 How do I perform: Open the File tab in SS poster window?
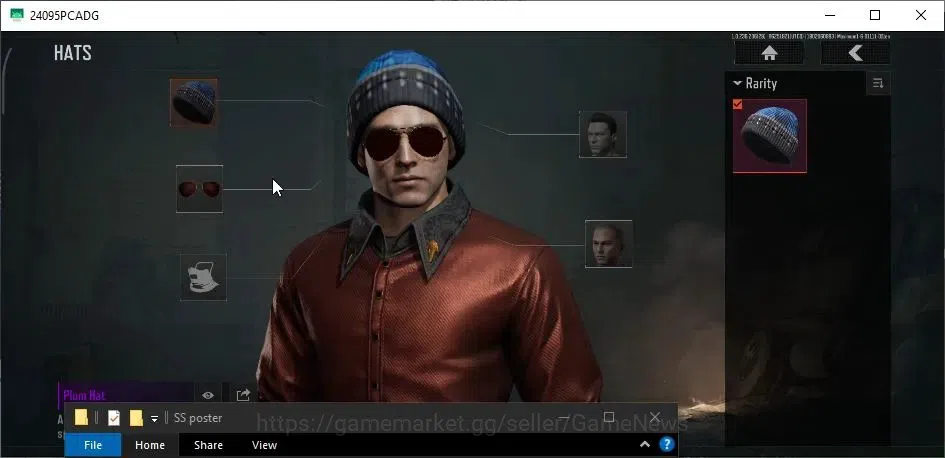(93, 445)
